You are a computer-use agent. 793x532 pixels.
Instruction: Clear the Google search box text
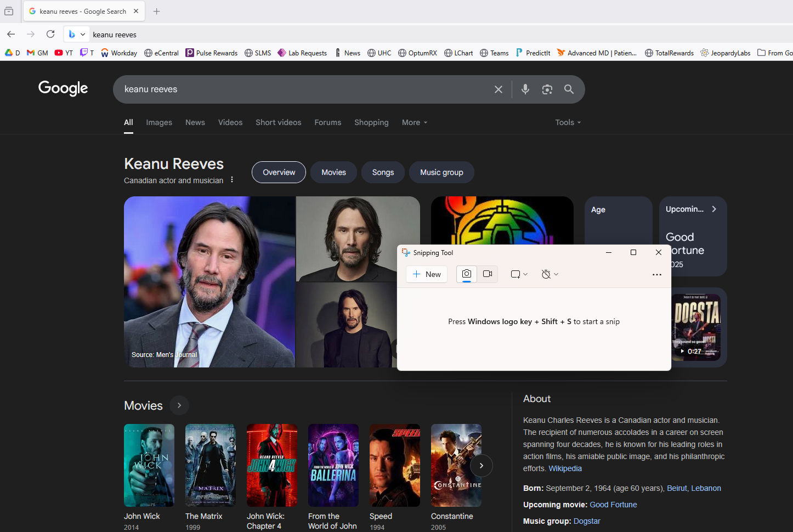coord(498,89)
